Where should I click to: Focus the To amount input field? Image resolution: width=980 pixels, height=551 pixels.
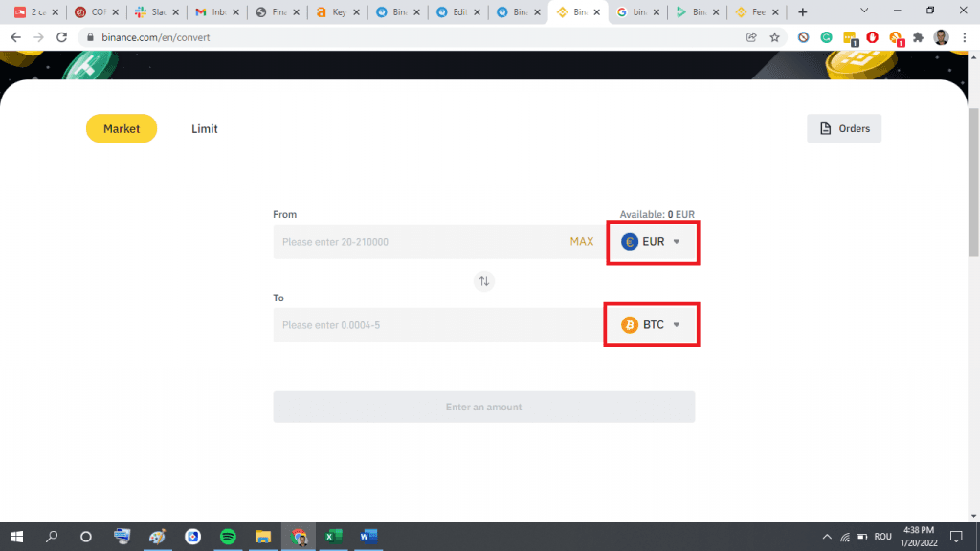point(435,325)
